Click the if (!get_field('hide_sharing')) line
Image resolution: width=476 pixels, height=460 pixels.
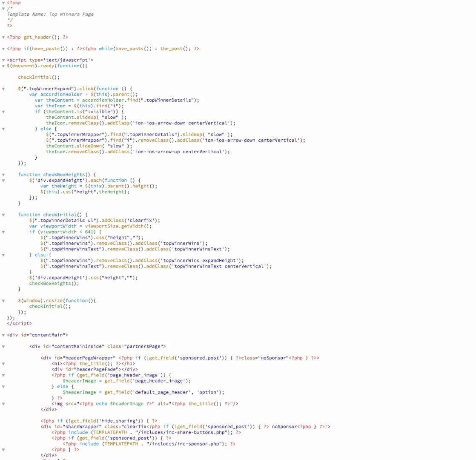pyautogui.click(x=99, y=421)
